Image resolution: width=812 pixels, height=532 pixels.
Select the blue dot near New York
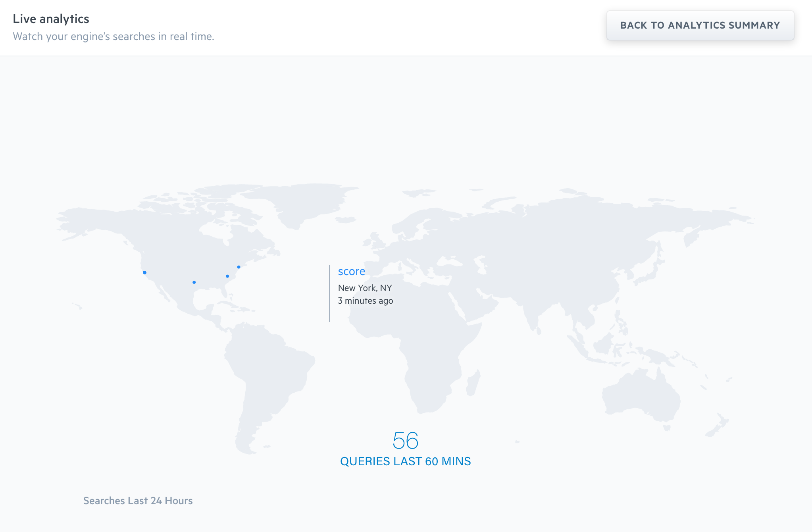coord(239,267)
